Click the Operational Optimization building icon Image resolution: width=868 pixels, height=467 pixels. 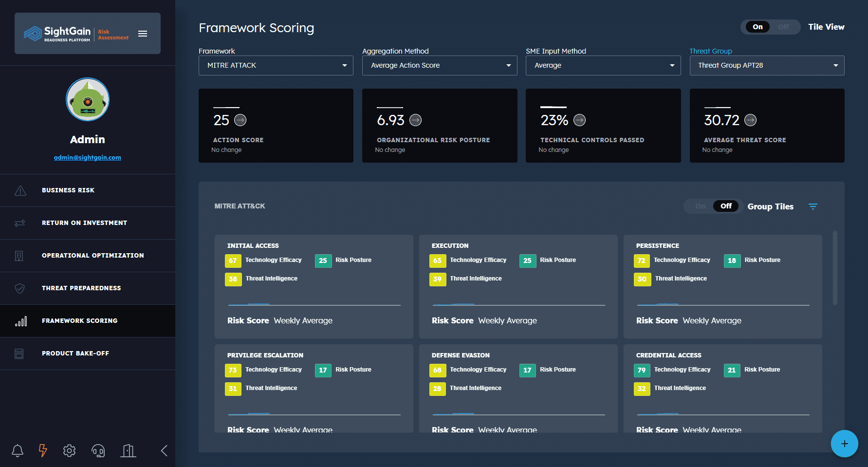click(19, 256)
